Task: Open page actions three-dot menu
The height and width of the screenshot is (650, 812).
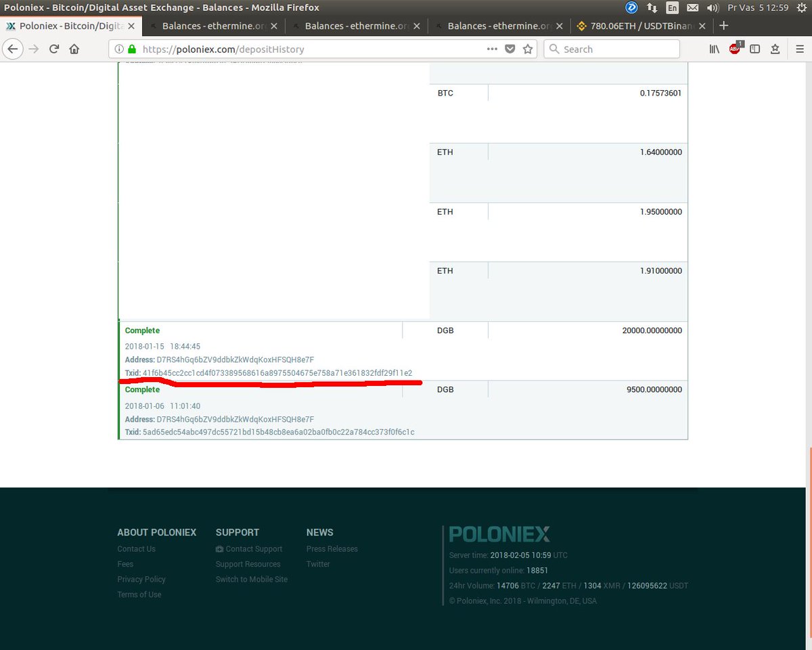Action: point(493,49)
